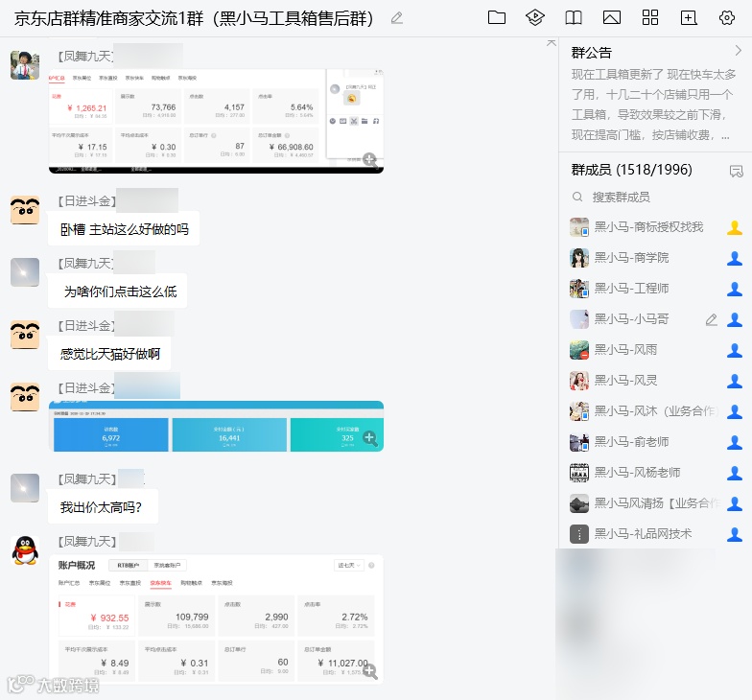Zoom magnifier on the blue stats banner
Viewport: 752px width, 700px height.
point(370,437)
